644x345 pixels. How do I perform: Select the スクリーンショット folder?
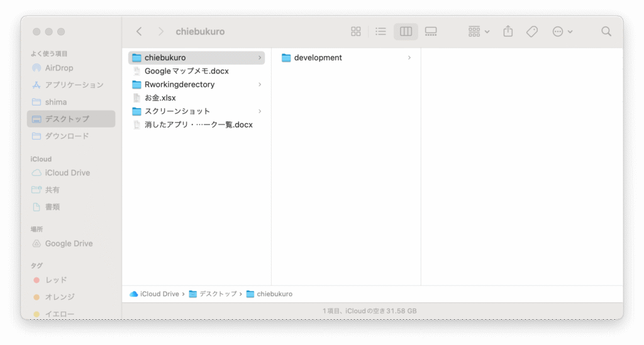click(196, 111)
